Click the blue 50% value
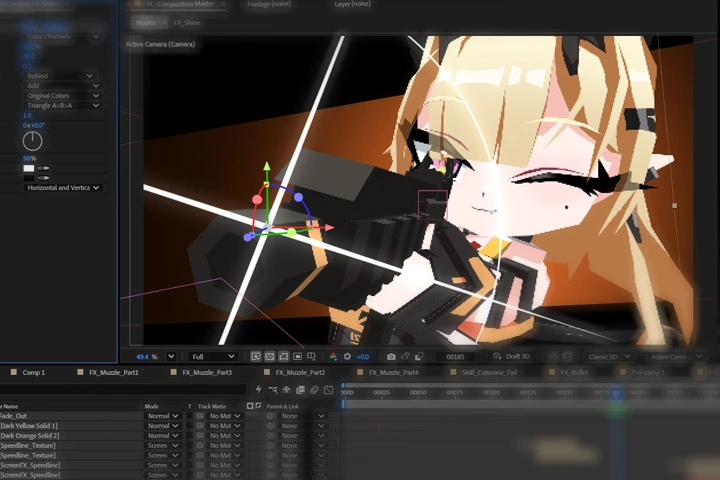 [29, 158]
